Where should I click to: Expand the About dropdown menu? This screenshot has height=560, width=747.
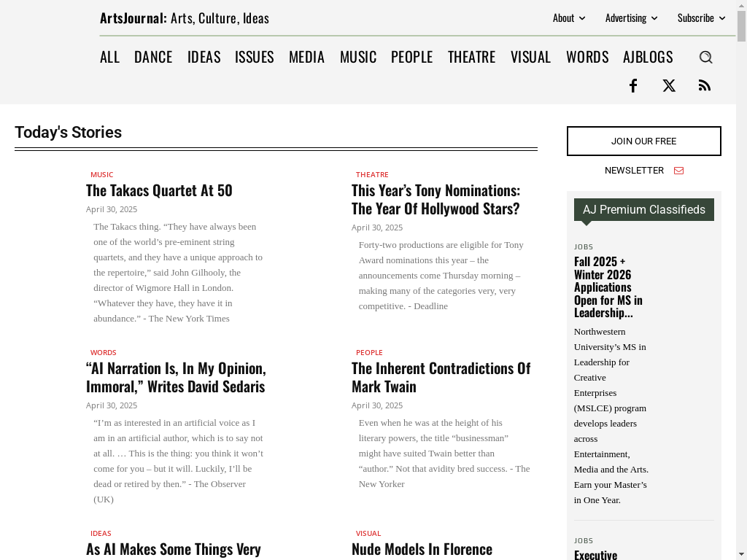pyautogui.click(x=569, y=18)
